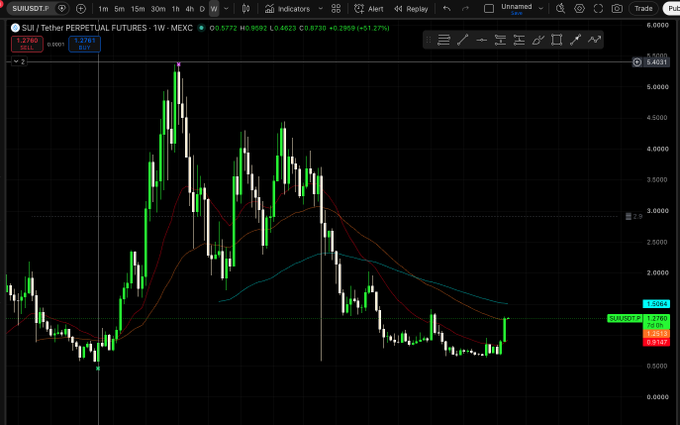The width and height of the screenshot is (680, 425).
Task: Select the D daily timeframe
Action: [202, 9]
